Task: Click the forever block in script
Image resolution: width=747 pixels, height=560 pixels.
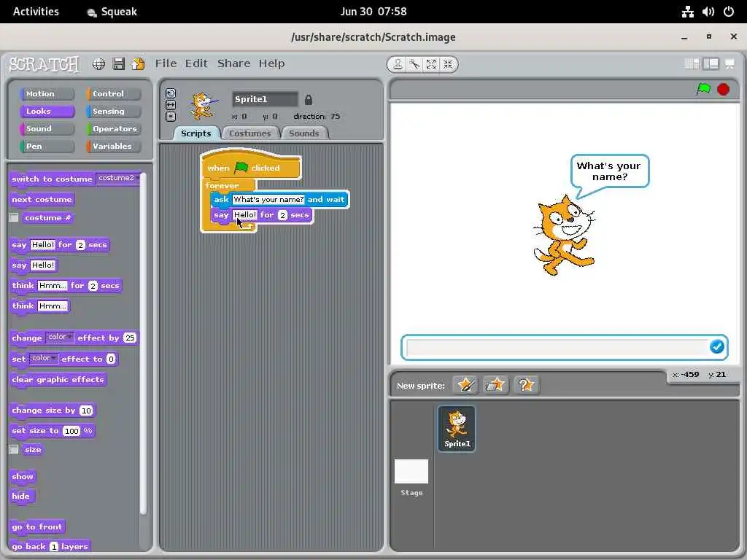Action: pyautogui.click(x=222, y=185)
